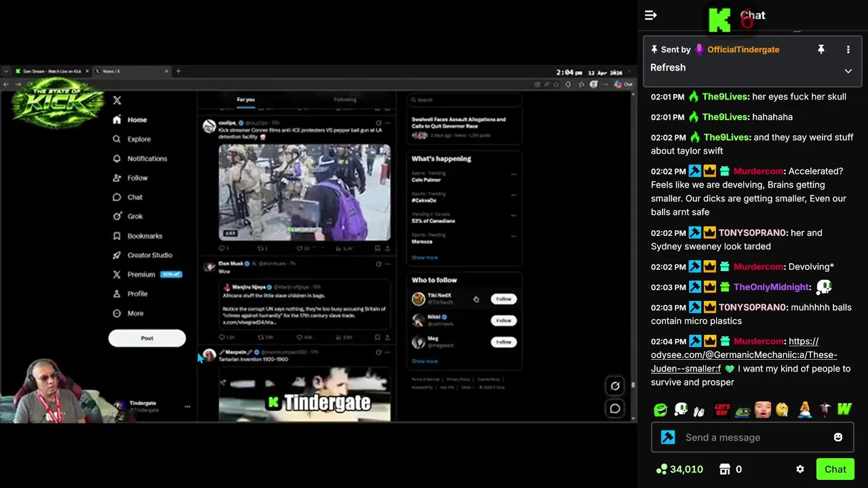The width and height of the screenshot is (868, 488).
Task: Switch to the For you tab
Action: 245,100
